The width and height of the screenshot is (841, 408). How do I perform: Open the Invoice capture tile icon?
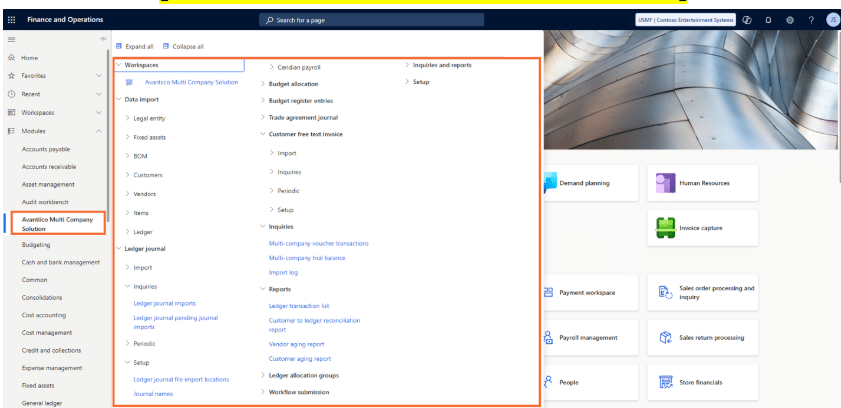666,228
